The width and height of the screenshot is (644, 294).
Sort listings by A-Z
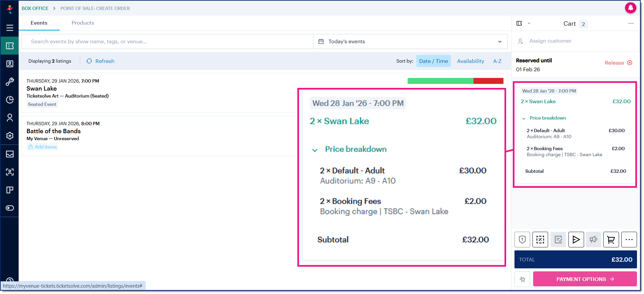click(x=497, y=61)
